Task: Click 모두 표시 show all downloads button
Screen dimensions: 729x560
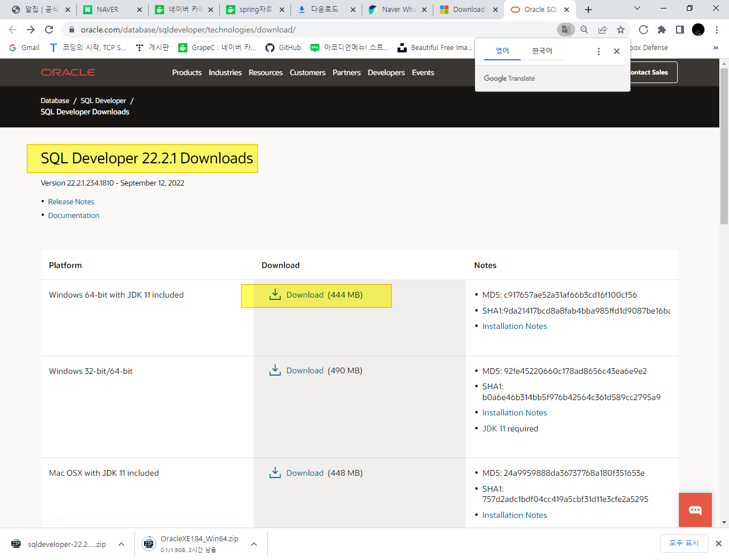Action: pyautogui.click(x=684, y=543)
